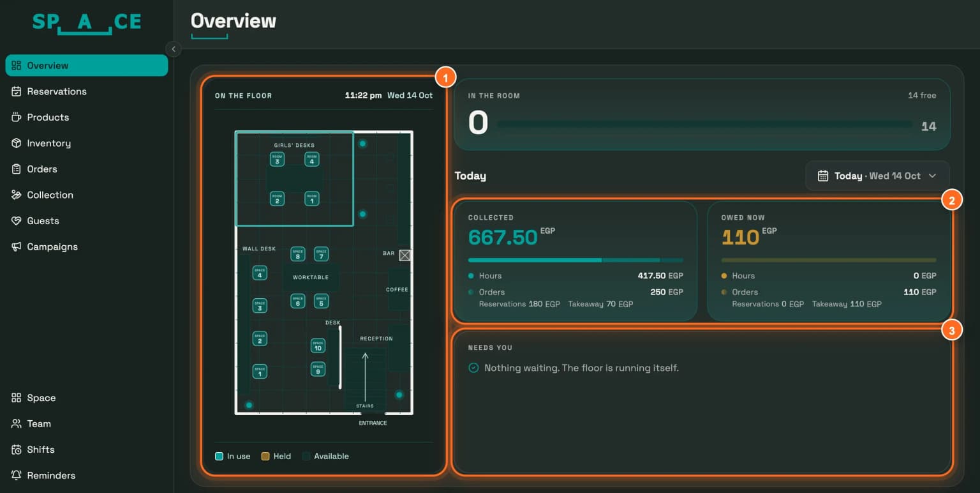Click the Campaigns megaphone icon
This screenshot has width=980, height=493.
coord(17,247)
